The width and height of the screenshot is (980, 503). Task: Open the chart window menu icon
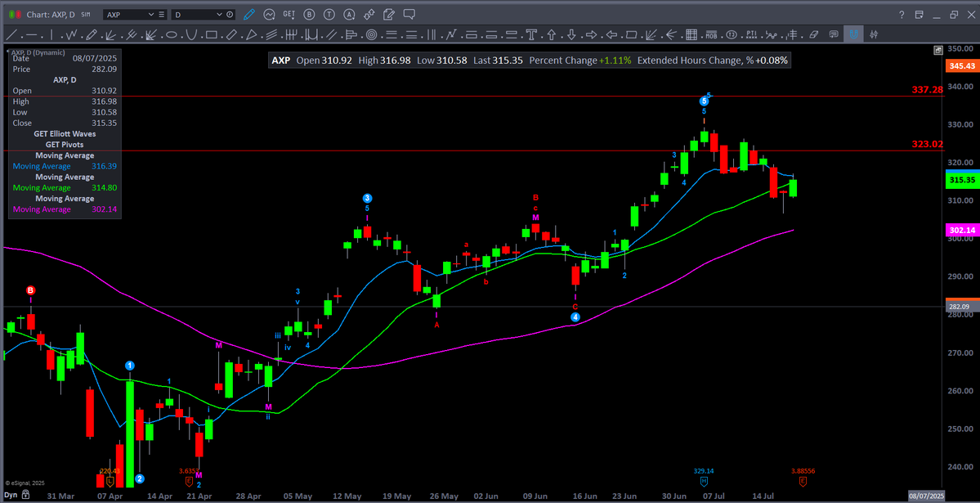(x=919, y=14)
